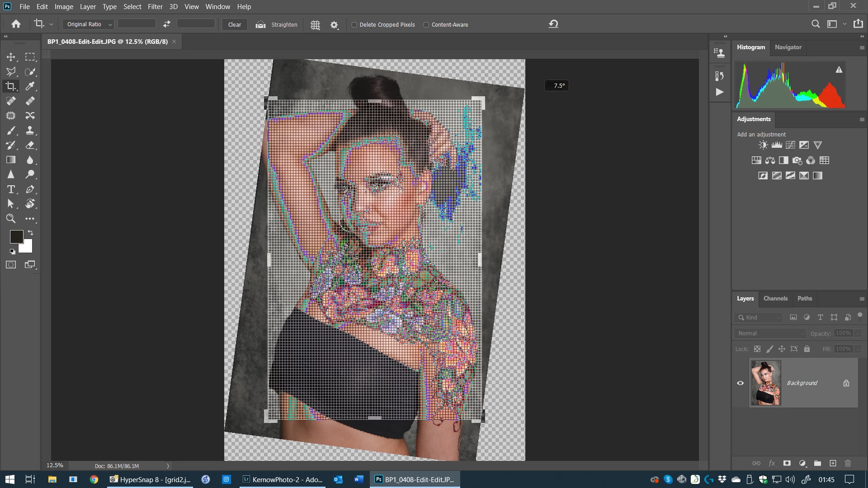
Task: Open the Original Ratio preset dropdown
Action: coord(89,24)
